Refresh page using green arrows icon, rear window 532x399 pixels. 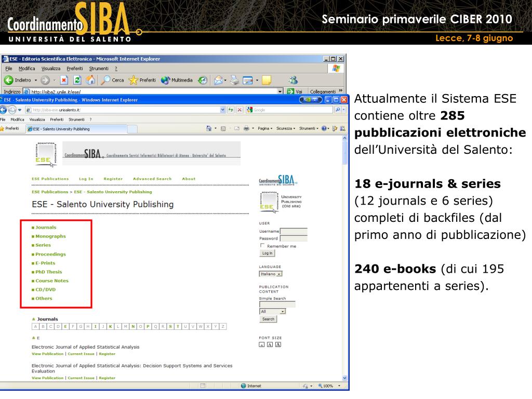click(77, 80)
